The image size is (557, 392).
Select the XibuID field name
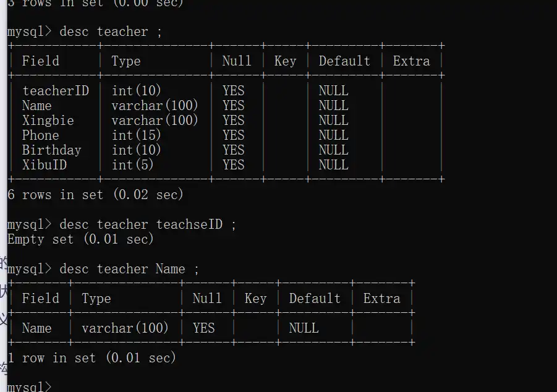(45, 165)
